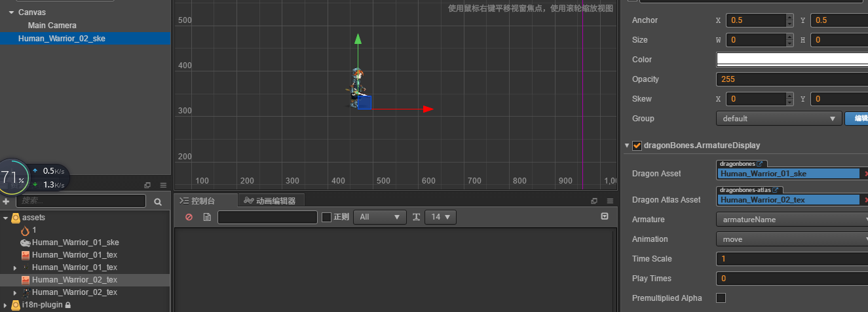Click the Play Times input field
The height and width of the screenshot is (312, 868).
(792, 279)
